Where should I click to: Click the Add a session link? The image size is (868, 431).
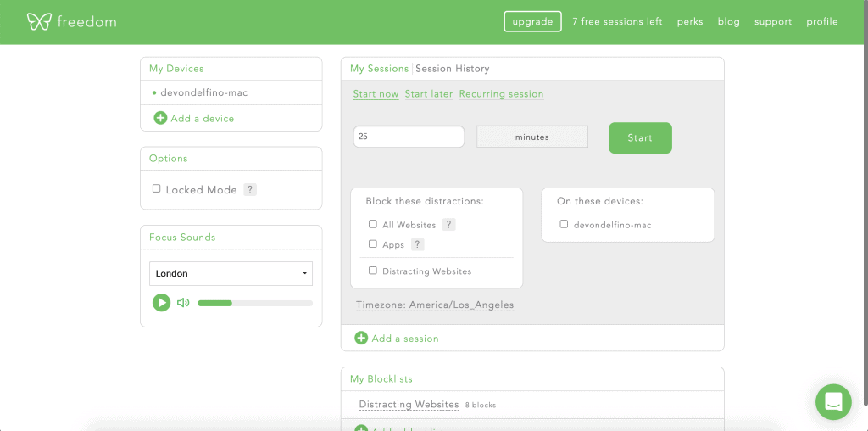[x=405, y=339]
